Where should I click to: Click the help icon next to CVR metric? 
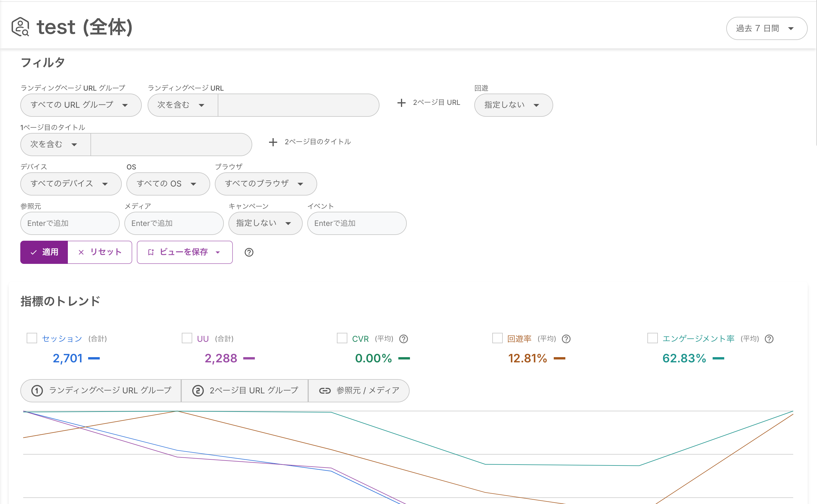click(x=403, y=339)
